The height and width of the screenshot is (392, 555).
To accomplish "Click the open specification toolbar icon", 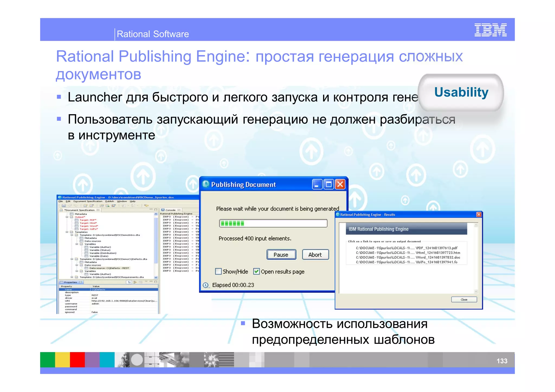I will 91,206.
